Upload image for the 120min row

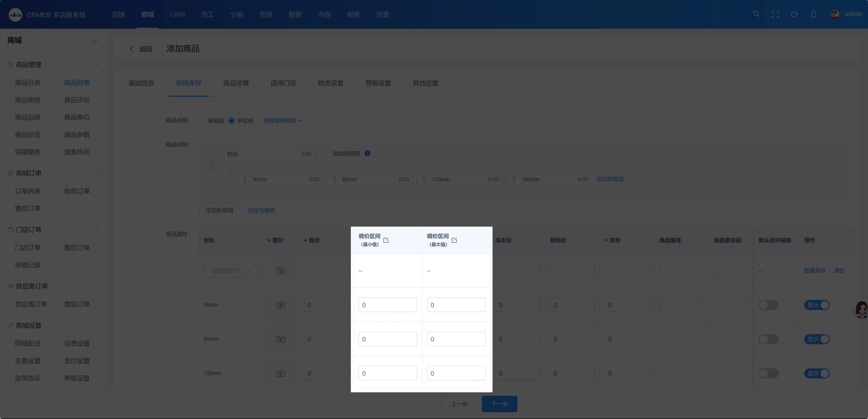[x=281, y=373]
